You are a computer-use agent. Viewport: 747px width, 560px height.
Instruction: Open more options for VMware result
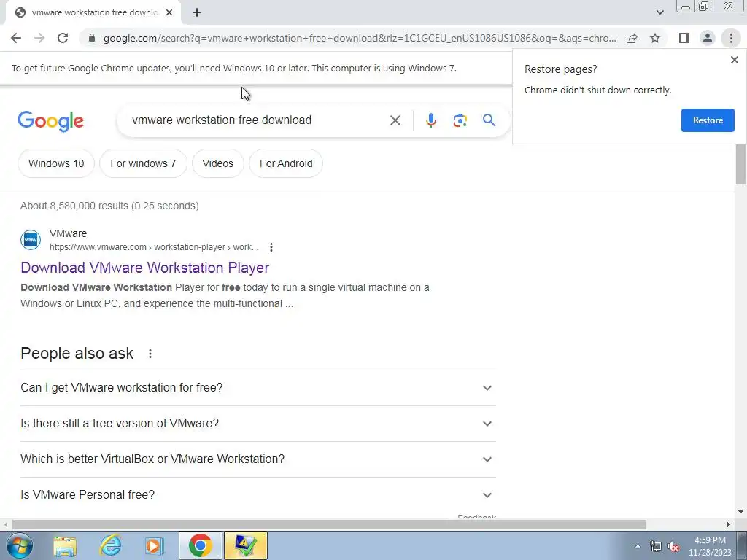[x=271, y=247]
